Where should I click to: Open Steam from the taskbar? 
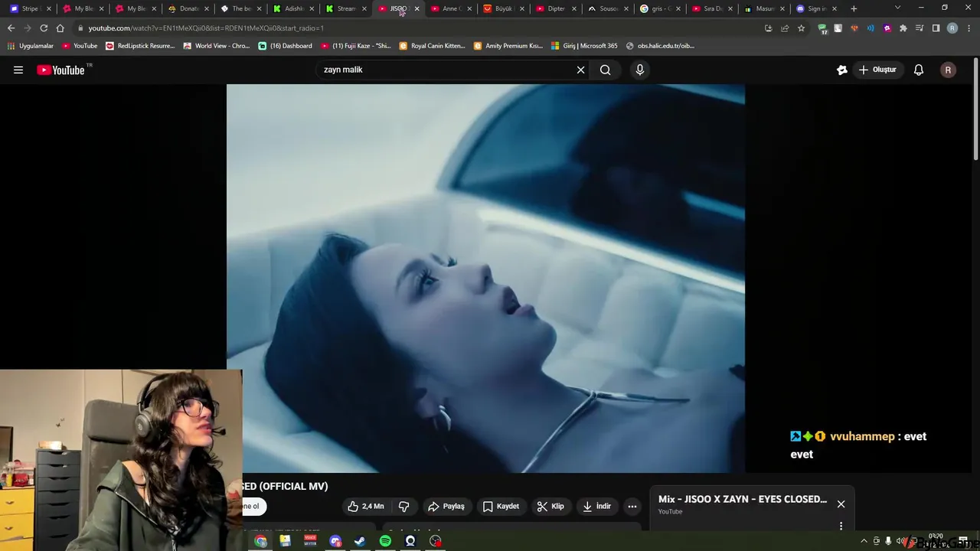(360, 541)
